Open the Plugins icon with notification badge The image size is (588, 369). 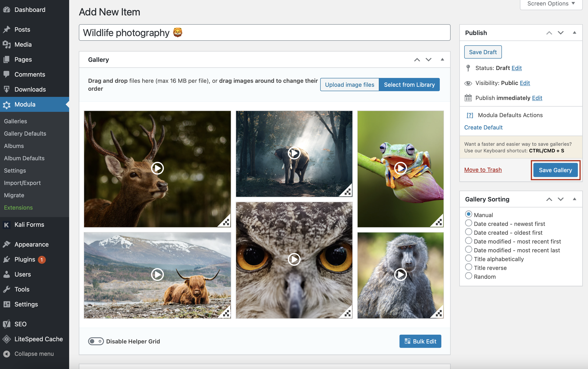(7, 259)
